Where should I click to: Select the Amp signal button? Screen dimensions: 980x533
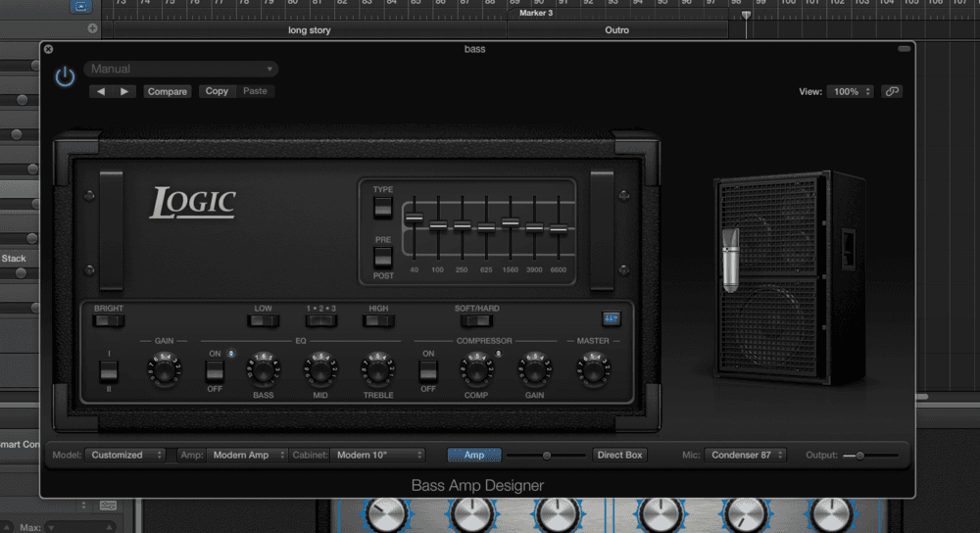coord(473,455)
